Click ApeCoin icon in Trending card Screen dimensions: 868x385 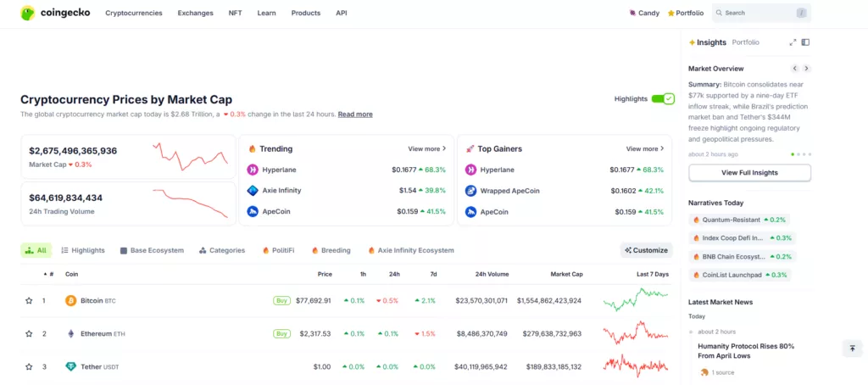253,212
